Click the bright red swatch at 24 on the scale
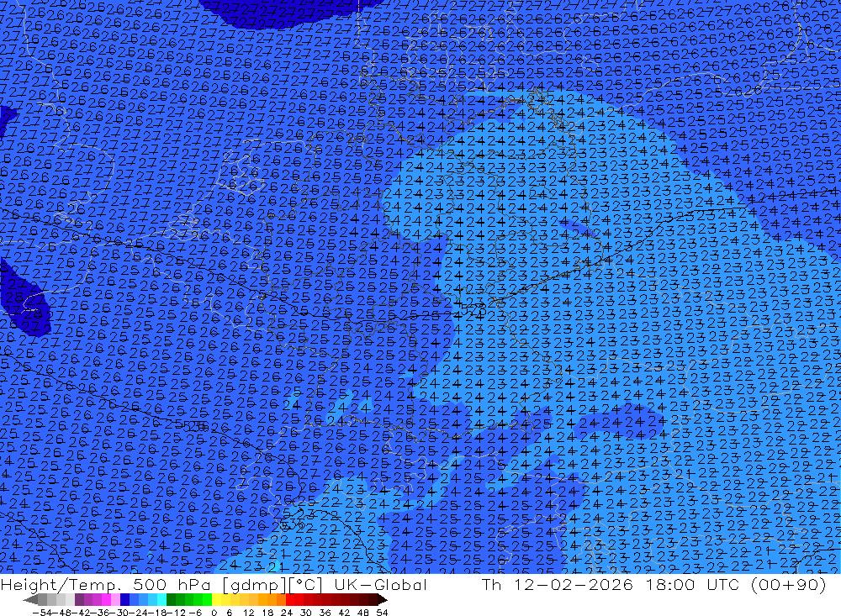The width and height of the screenshot is (841, 616). 290,600
